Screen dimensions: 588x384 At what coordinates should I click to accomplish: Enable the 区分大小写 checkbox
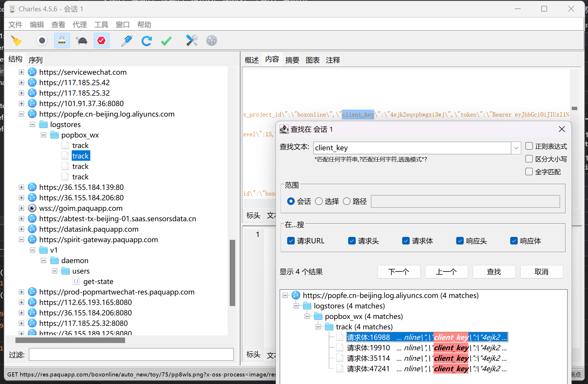(529, 159)
